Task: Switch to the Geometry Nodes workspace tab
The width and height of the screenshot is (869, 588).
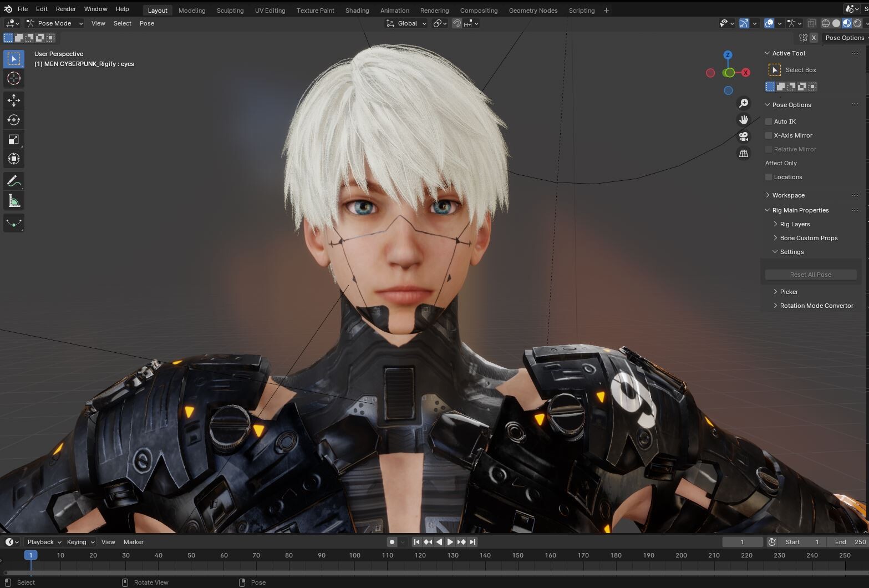Action: pyautogui.click(x=533, y=10)
